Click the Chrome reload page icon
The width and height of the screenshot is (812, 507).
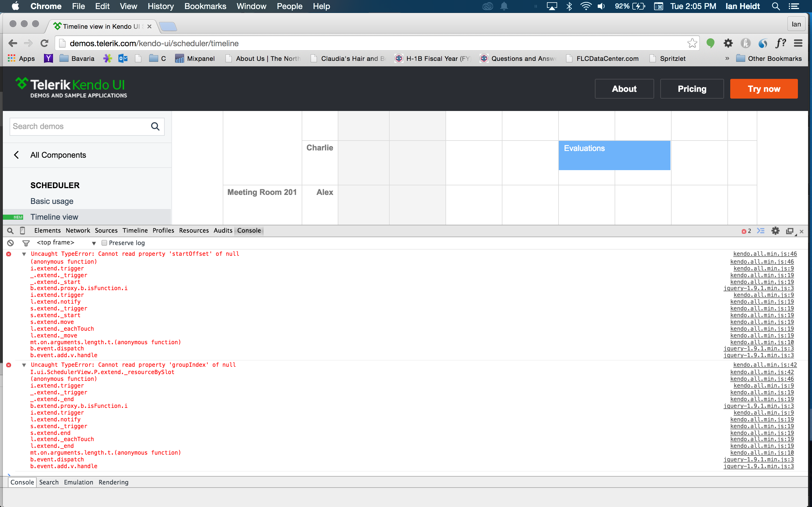(44, 43)
